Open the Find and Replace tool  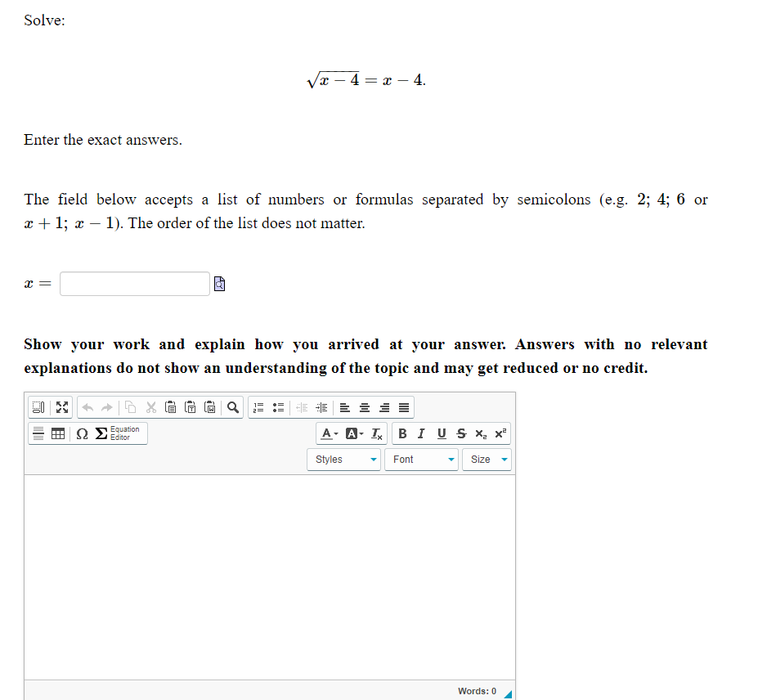[233, 406]
